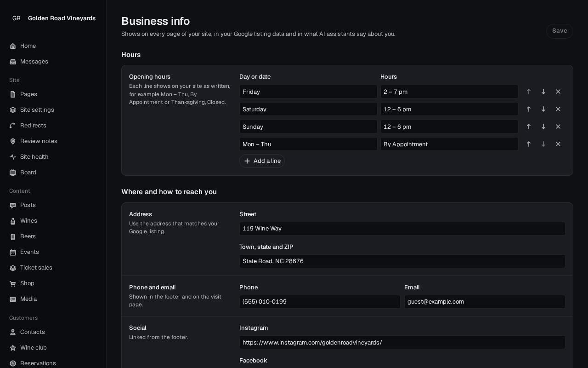Viewport: 588px width, 368px height.
Task: Edit the 2 – 7 pm hours field
Action: pos(449,92)
